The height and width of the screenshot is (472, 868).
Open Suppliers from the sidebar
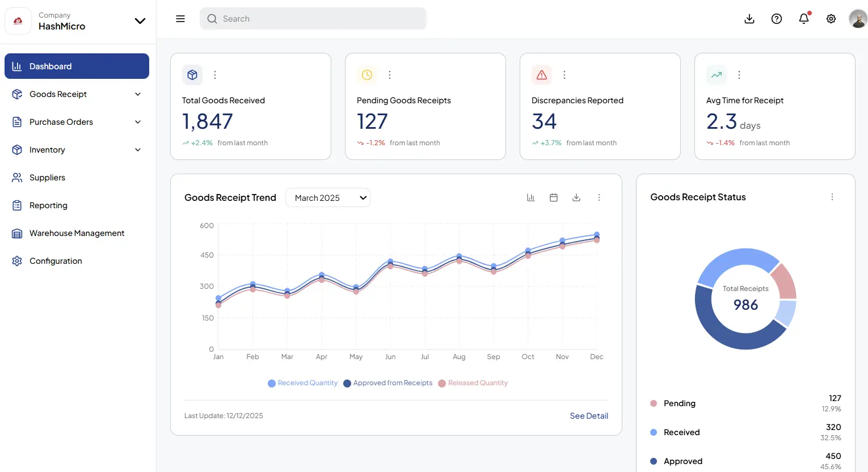47,178
